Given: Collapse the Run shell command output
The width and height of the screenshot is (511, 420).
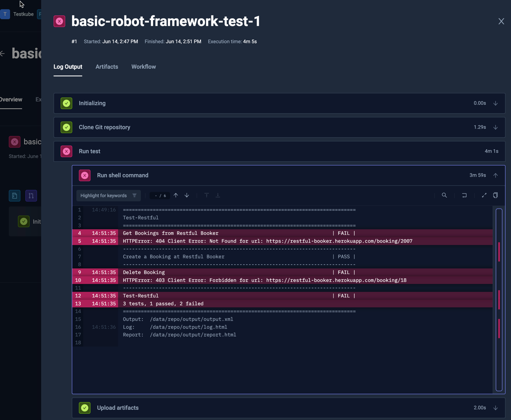Looking at the screenshot, I should tap(495, 175).
